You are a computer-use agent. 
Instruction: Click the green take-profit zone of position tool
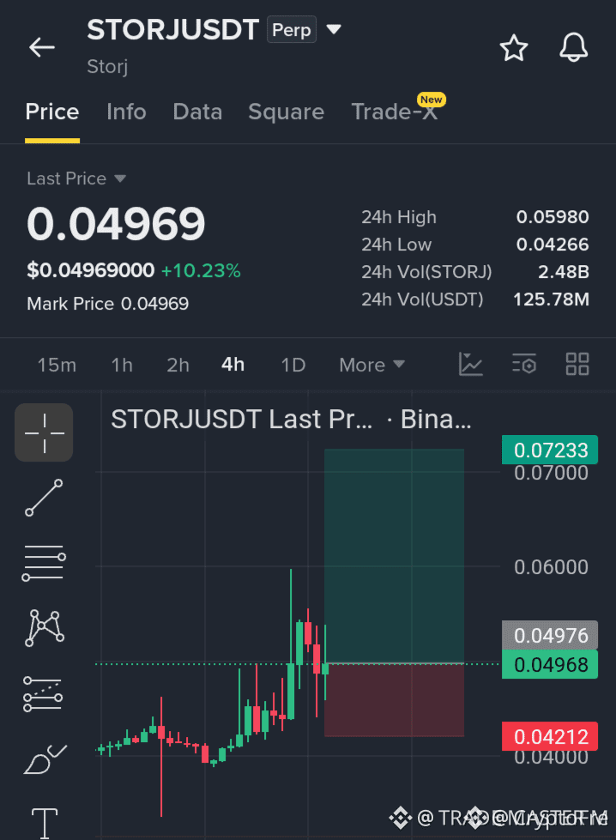point(395,556)
